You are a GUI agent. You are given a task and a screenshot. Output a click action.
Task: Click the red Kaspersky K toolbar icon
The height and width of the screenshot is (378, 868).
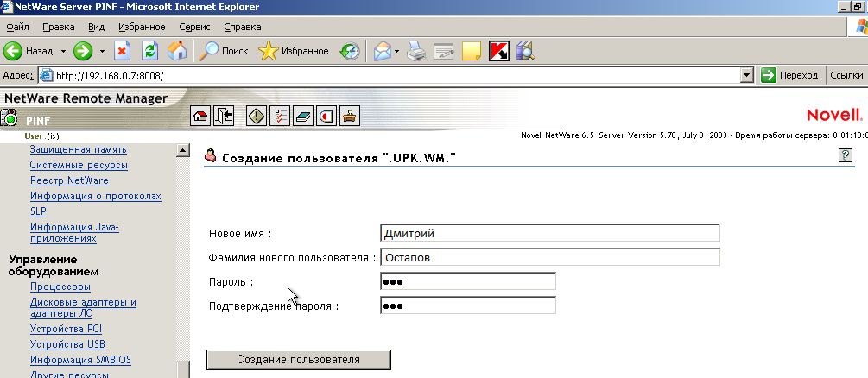(498, 51)
